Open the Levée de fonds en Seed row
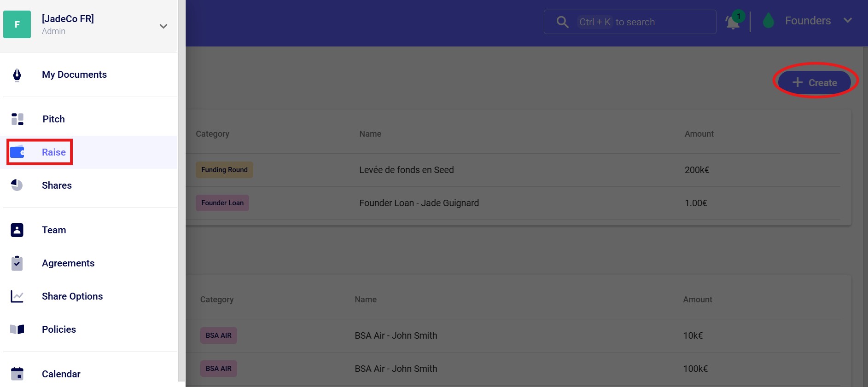The width and height of the screenshot is (868, 387). (x=406, y=170)
